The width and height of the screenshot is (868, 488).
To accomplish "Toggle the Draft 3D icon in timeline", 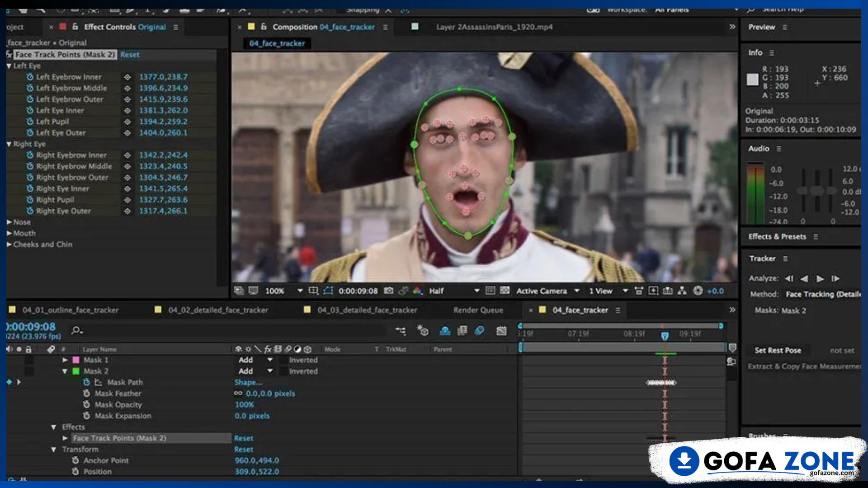I will pyautogui.click(x=423, y=331).
